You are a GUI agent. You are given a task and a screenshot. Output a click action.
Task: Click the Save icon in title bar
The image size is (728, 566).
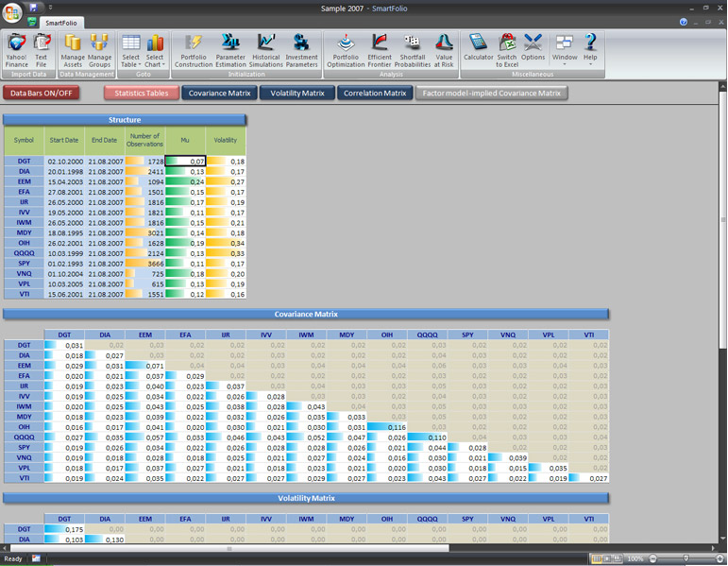[x=33, y=8]
